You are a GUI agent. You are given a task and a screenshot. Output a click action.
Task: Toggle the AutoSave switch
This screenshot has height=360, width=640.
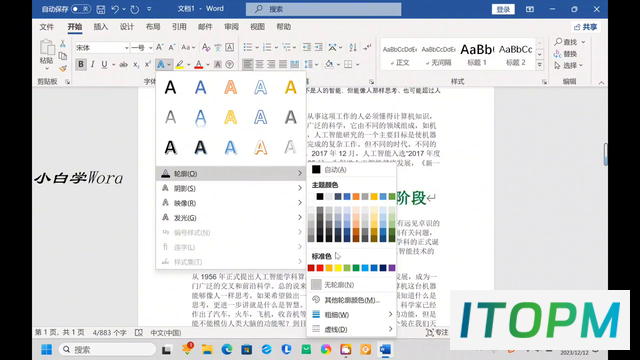pyautogui.click(x=81, y=9)
